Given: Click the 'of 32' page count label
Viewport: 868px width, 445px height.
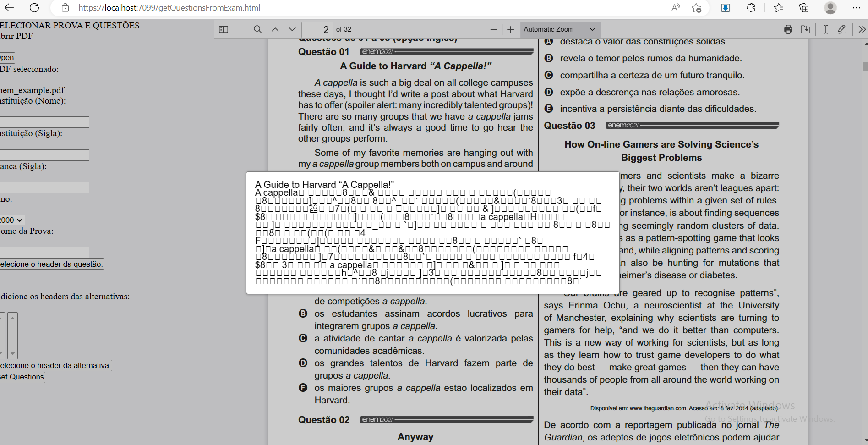Looking at the screenshot, I should pos(344,29).
